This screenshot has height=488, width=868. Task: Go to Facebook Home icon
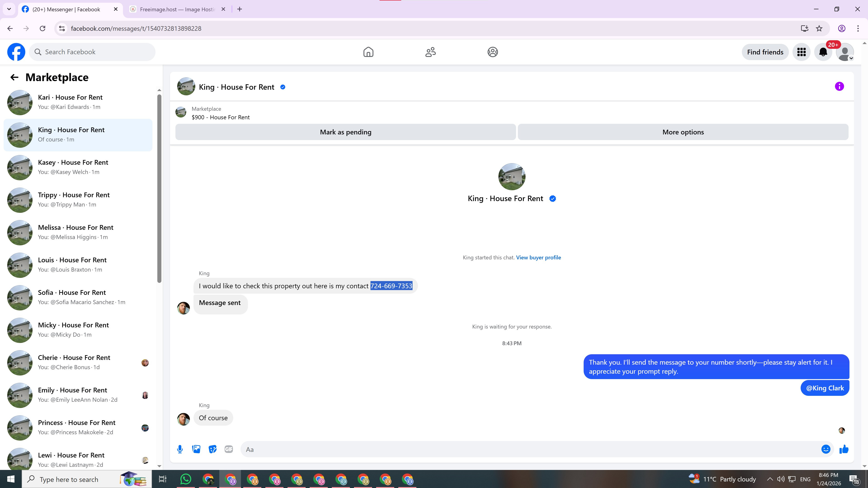[x=368, y=52]
